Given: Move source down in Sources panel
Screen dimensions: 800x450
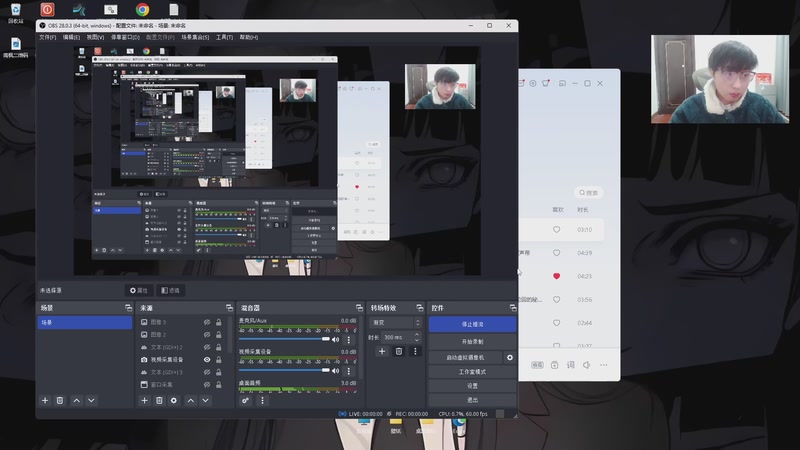Looking at the screenshot, I should click(x=206, y=401).
